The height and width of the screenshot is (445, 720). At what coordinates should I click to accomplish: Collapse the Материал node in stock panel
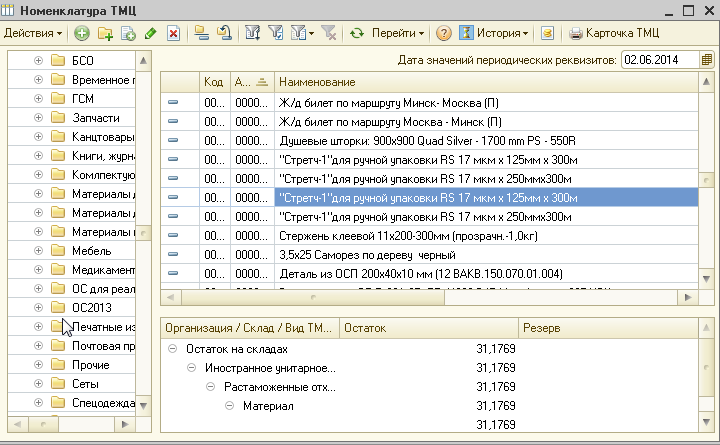click(228, 406)
